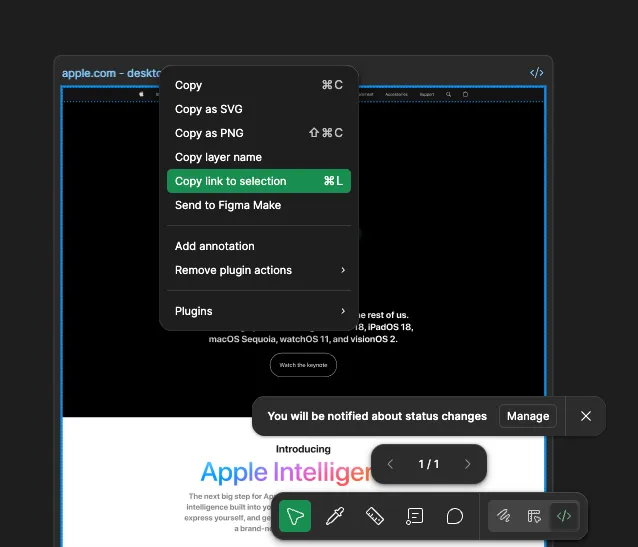
Task: Go to next page arrow
Action: 467,464
